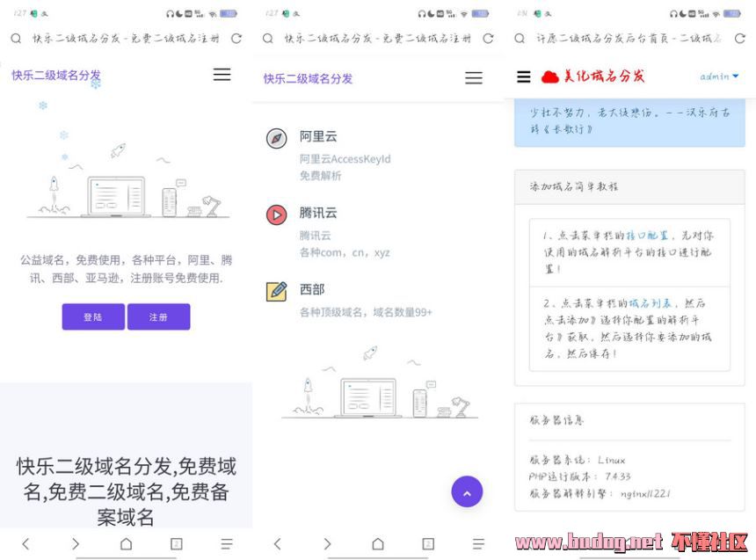The width and height of the screenshot is (756, 560).
Task: Click the 公益域名，免费使用 description paragraph
Action: 127,269
